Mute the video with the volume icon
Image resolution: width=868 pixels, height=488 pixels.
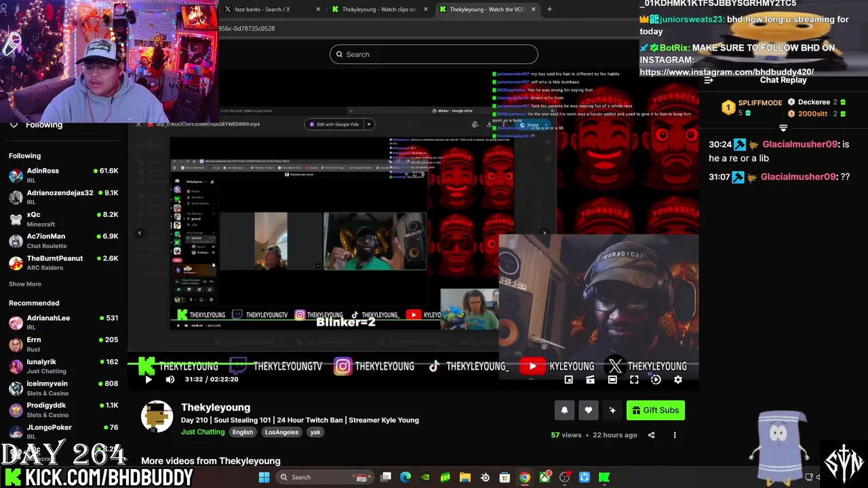coord(170,380)
